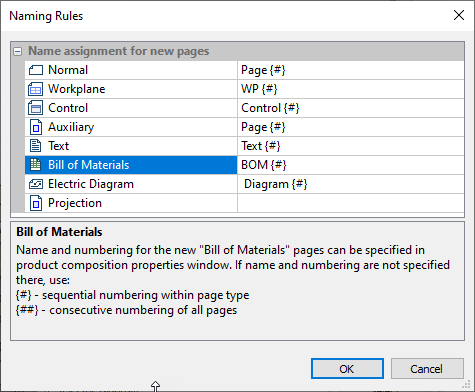The height and width of the screenshot is (392, 475).
Task: Confirm with the OK button
Action: (347, 369)
